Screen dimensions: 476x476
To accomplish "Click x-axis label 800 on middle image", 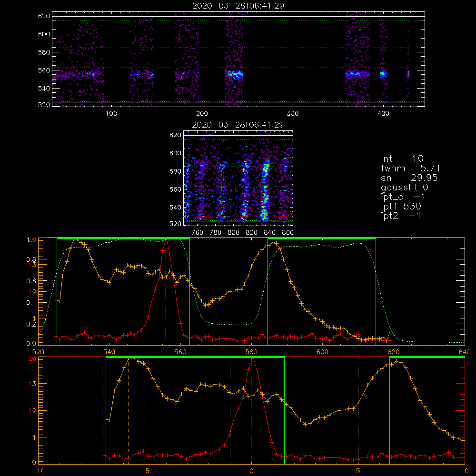I will click(x=233, y=233).
